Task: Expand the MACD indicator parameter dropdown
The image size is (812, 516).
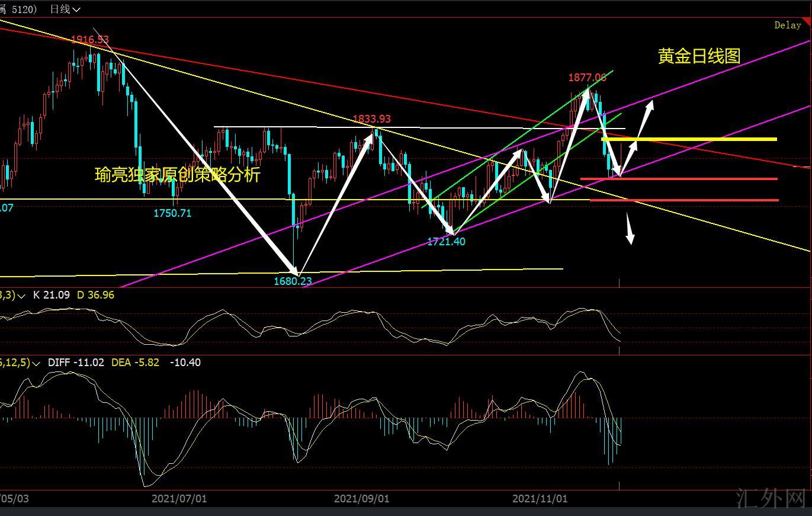Action: (x=36, y=363)
